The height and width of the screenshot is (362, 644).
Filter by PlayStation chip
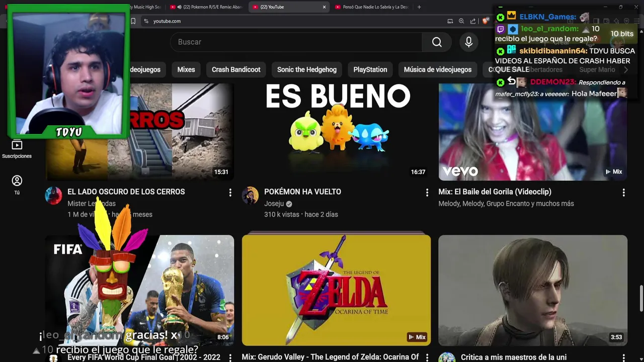tap(370, 69)
